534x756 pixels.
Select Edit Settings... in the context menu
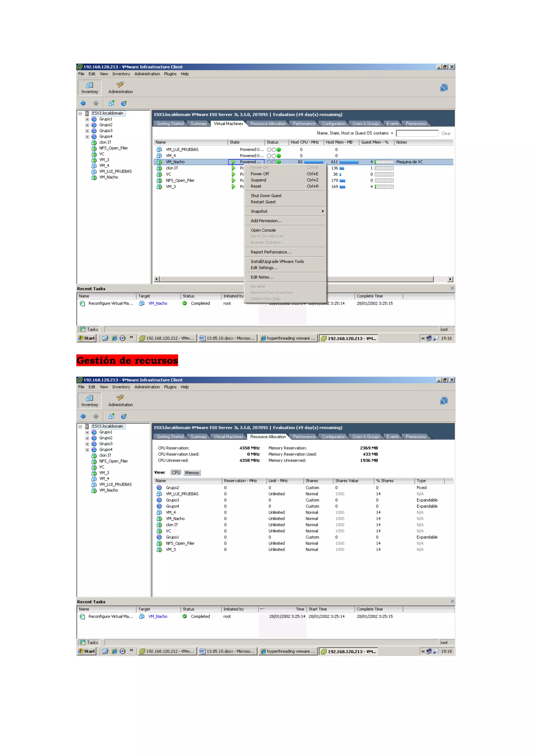(x=264, y=268)
